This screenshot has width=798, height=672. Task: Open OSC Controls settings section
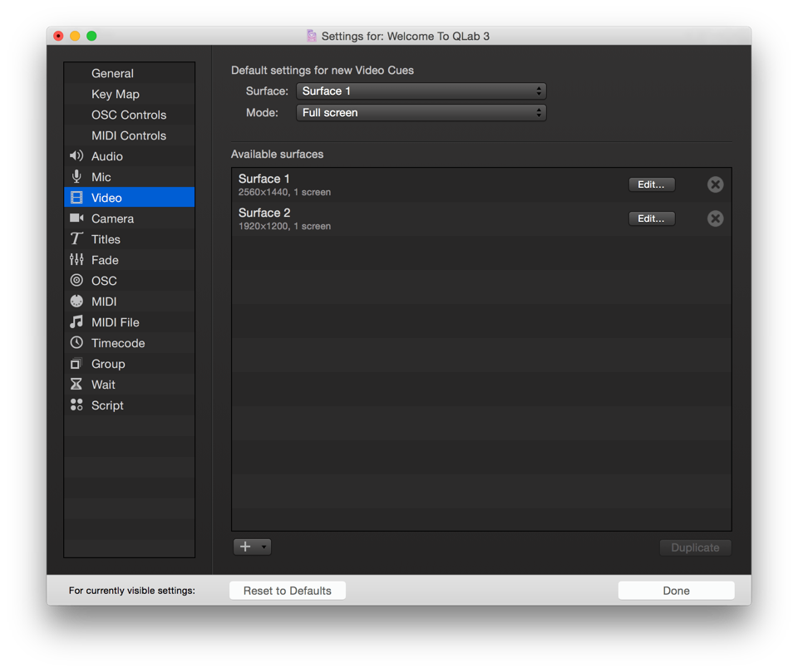[x=128, y=115]
